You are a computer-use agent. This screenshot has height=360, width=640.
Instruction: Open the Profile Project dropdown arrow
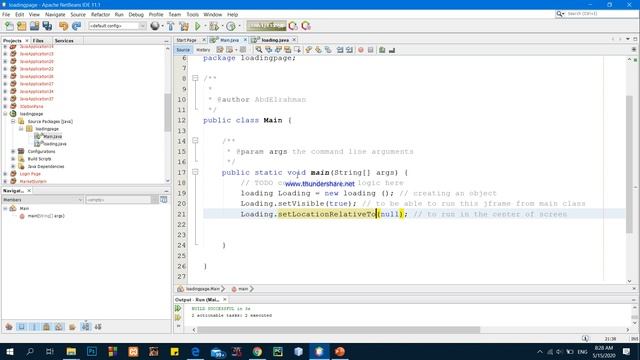click(x=239, y=26)
